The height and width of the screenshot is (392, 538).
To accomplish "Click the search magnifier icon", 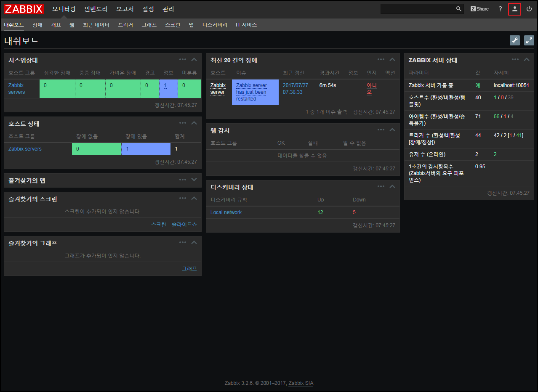I will click(x=459, y=9).
